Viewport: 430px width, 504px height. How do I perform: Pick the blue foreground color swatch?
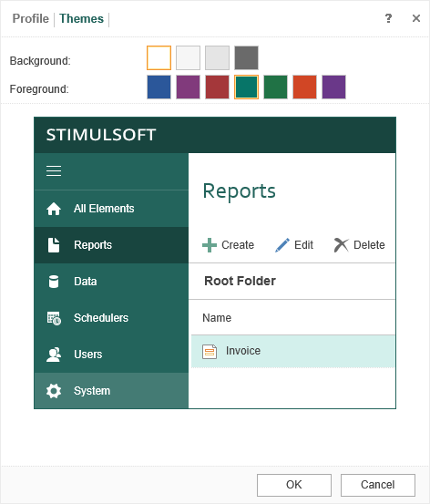(x=159, y=87)
